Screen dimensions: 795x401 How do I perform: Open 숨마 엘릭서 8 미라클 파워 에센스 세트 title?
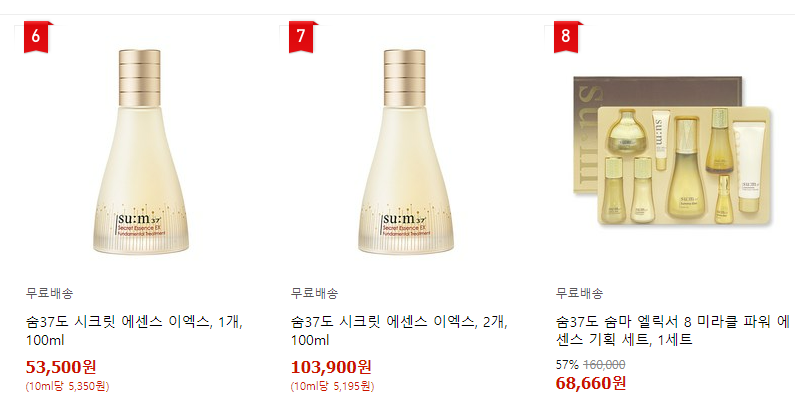point(673,331)
